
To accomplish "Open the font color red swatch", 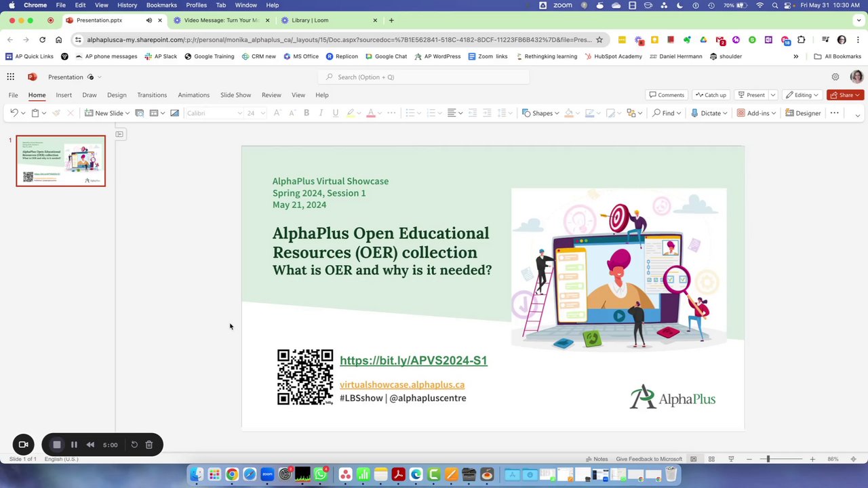I will point(370,113).
